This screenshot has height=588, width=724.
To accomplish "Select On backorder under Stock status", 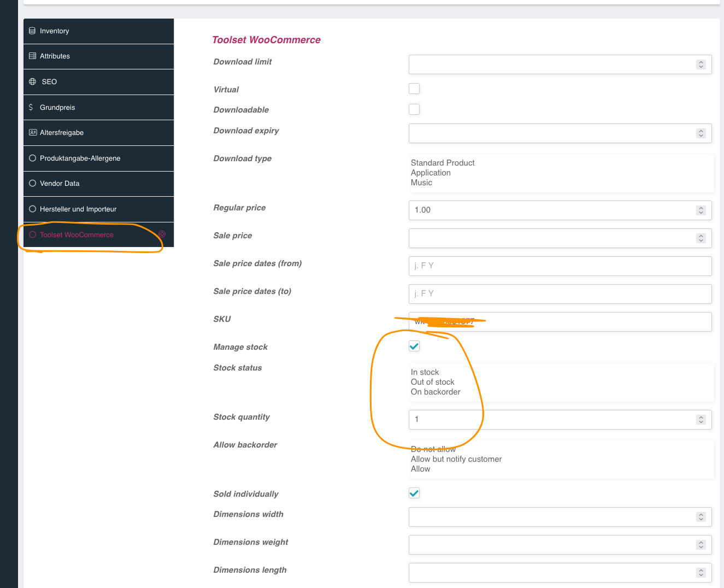I will tap(435, 392).
